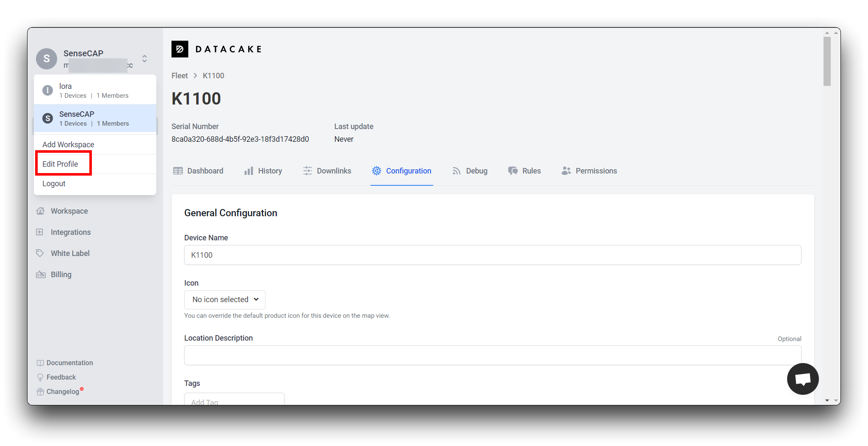
Task: Choose Add Workspace from the menu
Action: coord(68,145)
